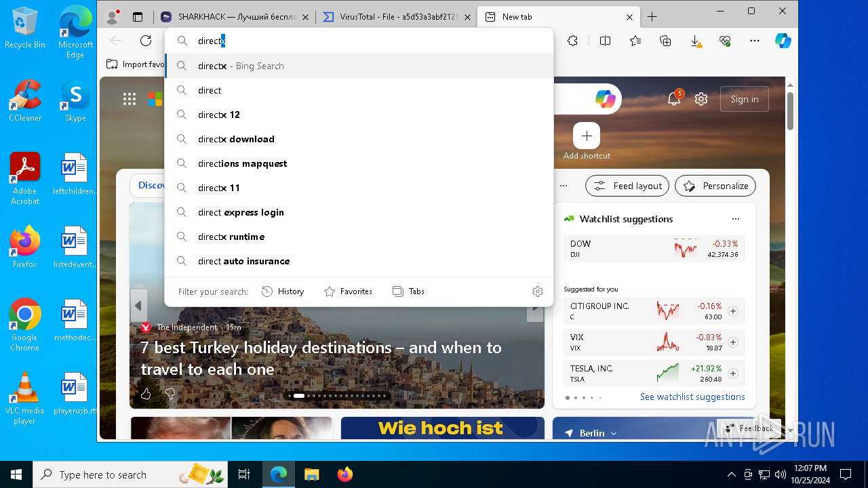
Task: Reload the page with the refresh icon
Action: [146, 41]
